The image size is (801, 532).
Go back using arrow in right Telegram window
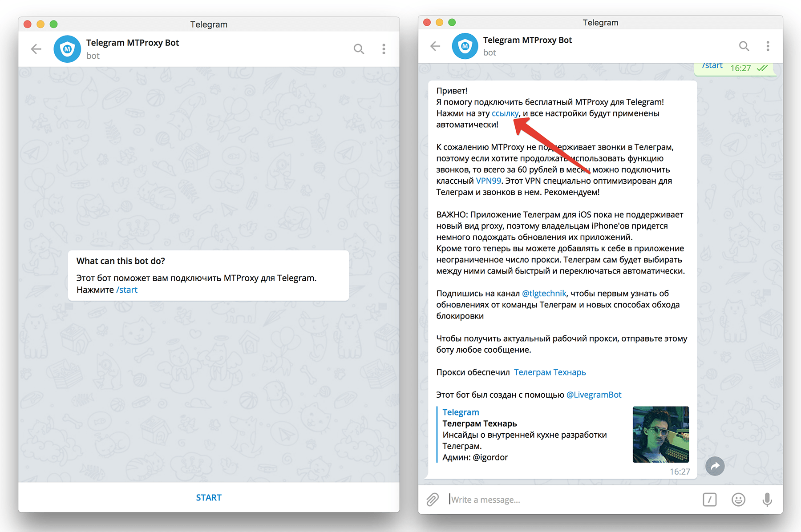click(435, 46)
